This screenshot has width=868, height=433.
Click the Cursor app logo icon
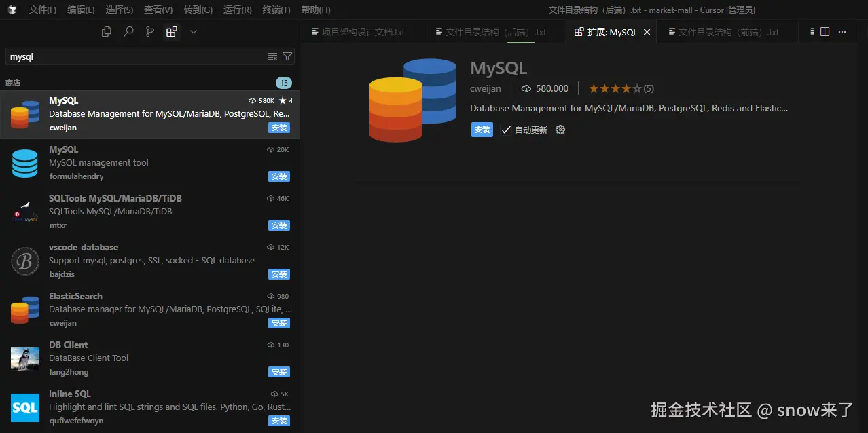12,10
